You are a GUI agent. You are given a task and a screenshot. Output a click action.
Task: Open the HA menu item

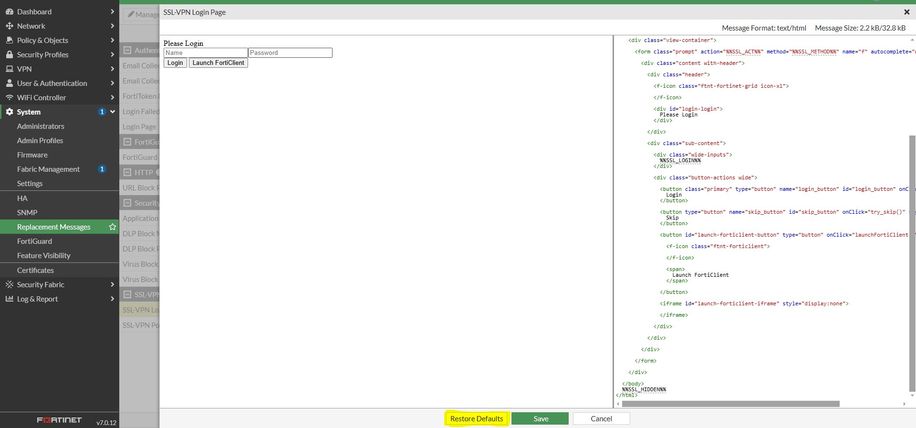click(x=22, y=199)
